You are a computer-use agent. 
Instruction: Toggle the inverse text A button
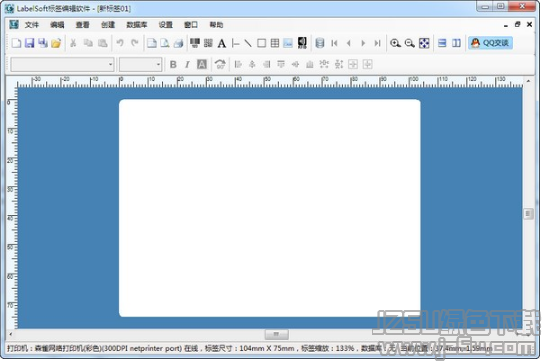(x=202, y=64)
